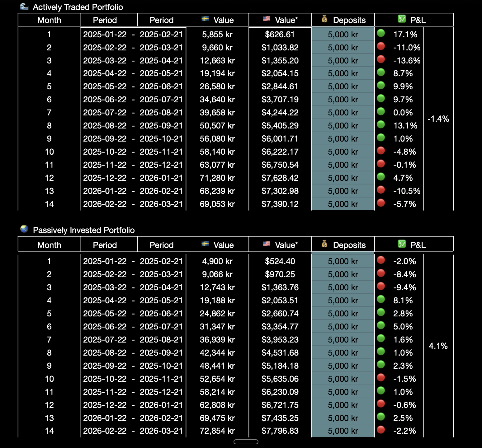The height and width of the screenshot is (448, 482).
Task: Click the -1.4% total P&L cell
Action: click(438, 119)
